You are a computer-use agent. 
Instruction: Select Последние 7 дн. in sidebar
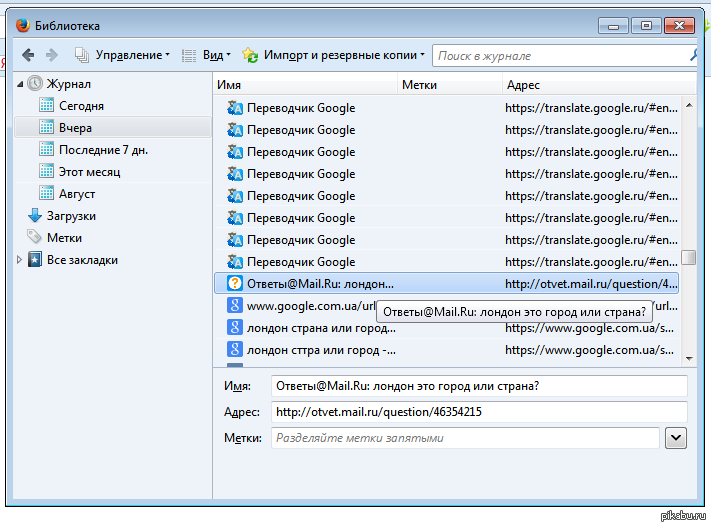(103, 150)
